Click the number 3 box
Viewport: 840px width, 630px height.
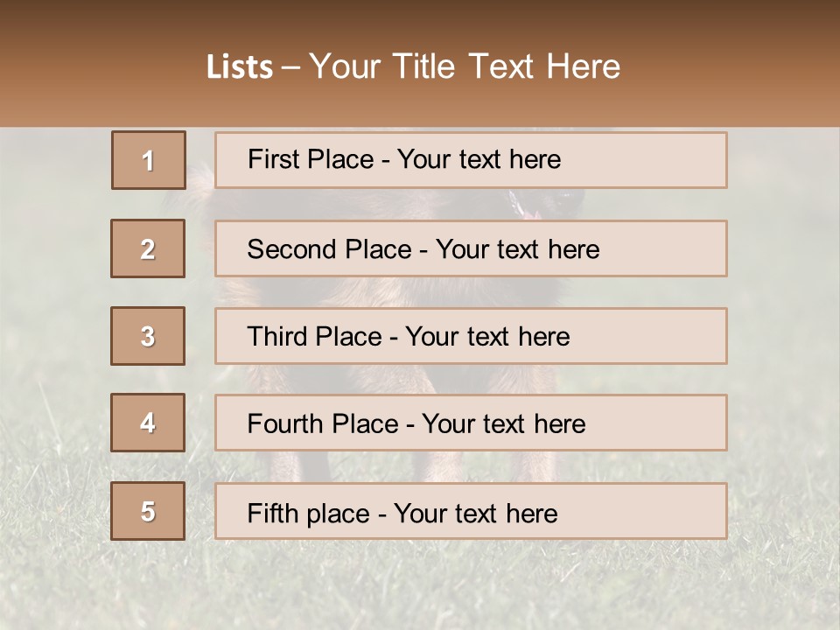point(148,336)
